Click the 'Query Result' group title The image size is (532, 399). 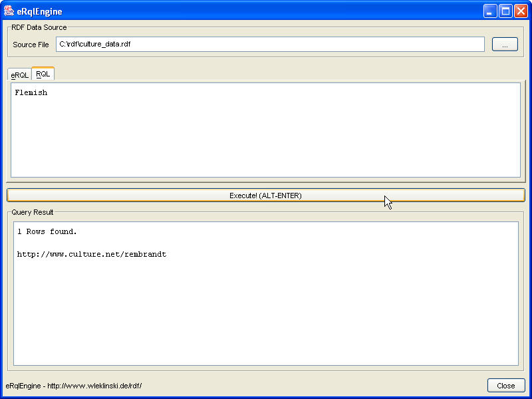tap(33, 212)
